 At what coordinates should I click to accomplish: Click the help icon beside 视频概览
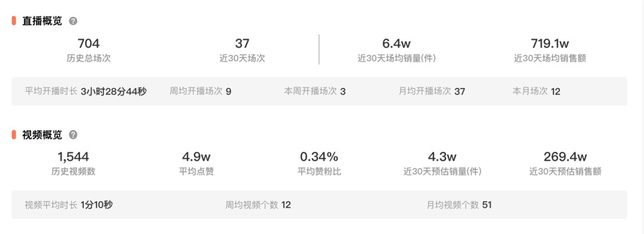(73, 135)
